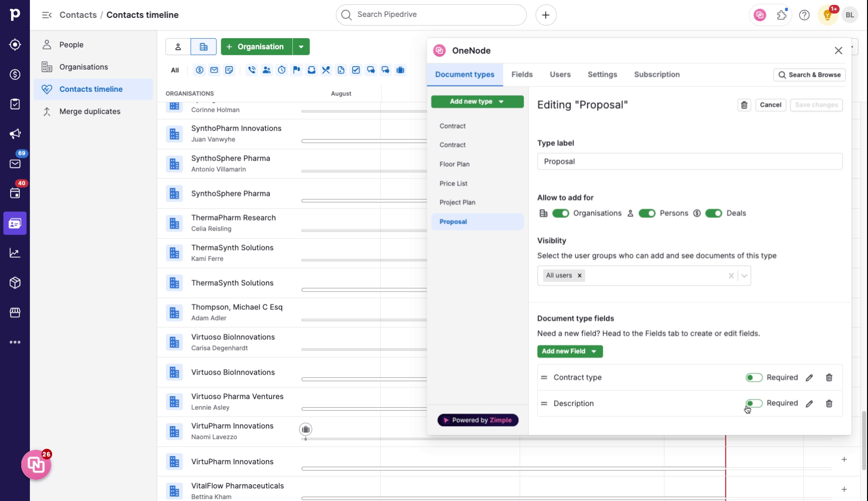
Task: Switch timeline to organisations view
Action: (203, 47)
